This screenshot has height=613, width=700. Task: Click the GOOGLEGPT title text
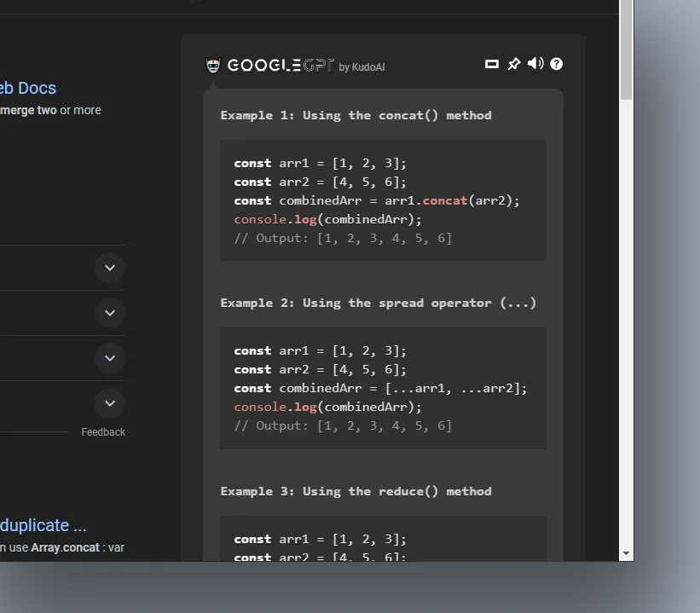coord(281,65)
